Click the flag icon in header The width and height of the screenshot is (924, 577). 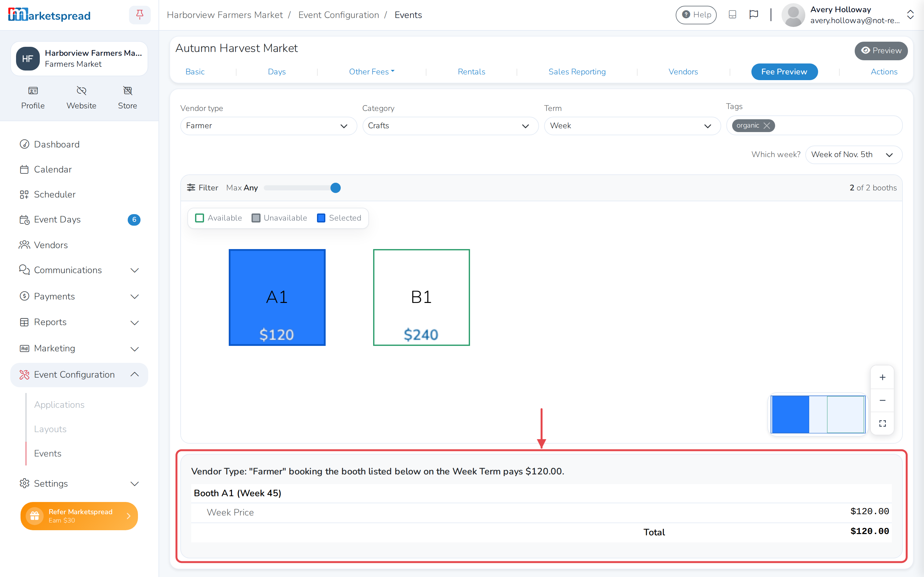(753, 14)
